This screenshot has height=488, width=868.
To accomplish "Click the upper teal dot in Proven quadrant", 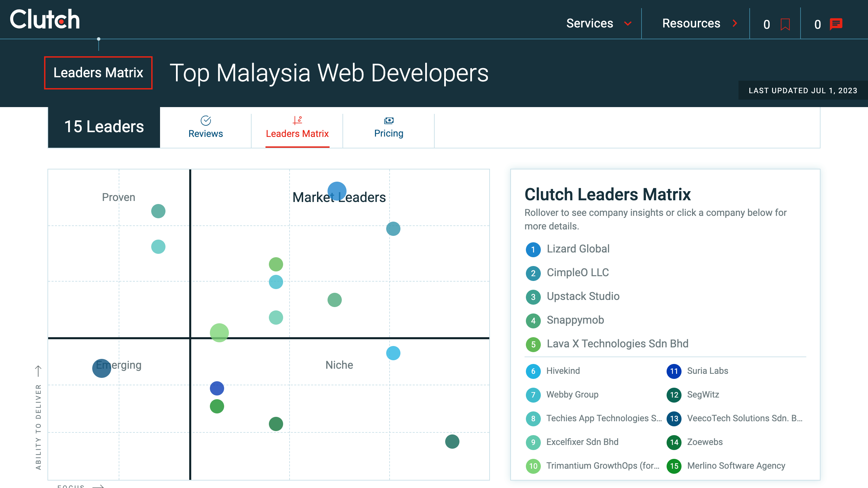I will [x=158, y=211].
